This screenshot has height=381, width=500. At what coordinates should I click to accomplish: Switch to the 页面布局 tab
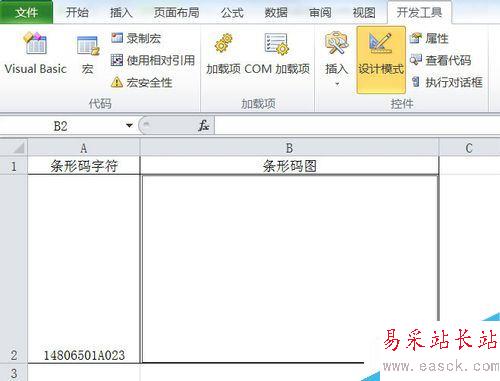[176, 13]
